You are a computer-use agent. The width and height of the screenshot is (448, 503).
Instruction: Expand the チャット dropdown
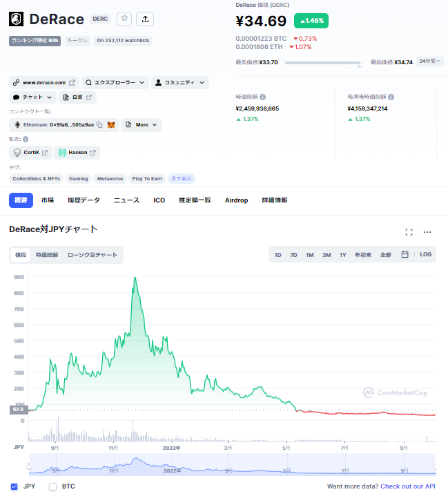pyautogui.click(x=32, y=97)
